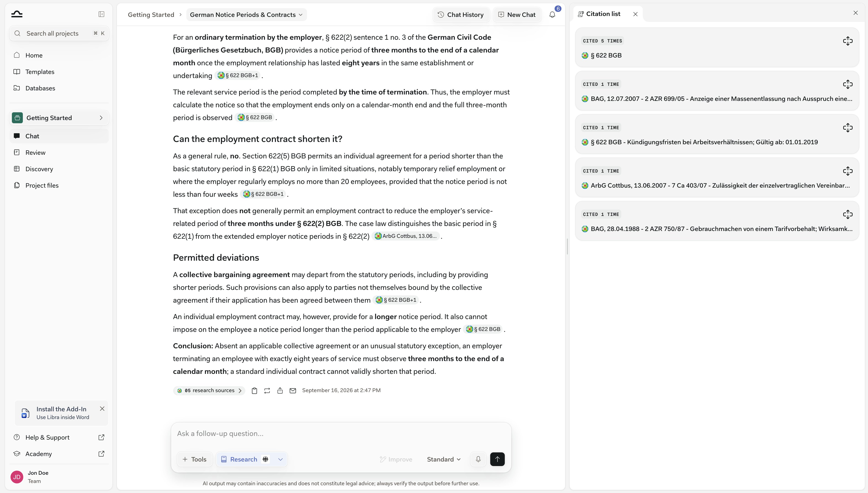This screenshot has width=868, height=493.
Task: Open Help & Support external link
Action: click(59, 437)
